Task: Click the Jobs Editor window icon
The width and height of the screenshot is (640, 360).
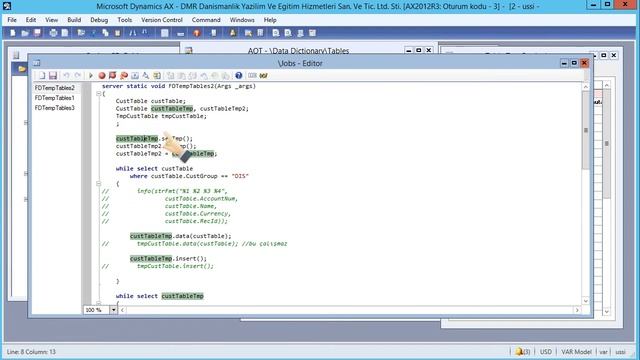Action: coord(37,63)
